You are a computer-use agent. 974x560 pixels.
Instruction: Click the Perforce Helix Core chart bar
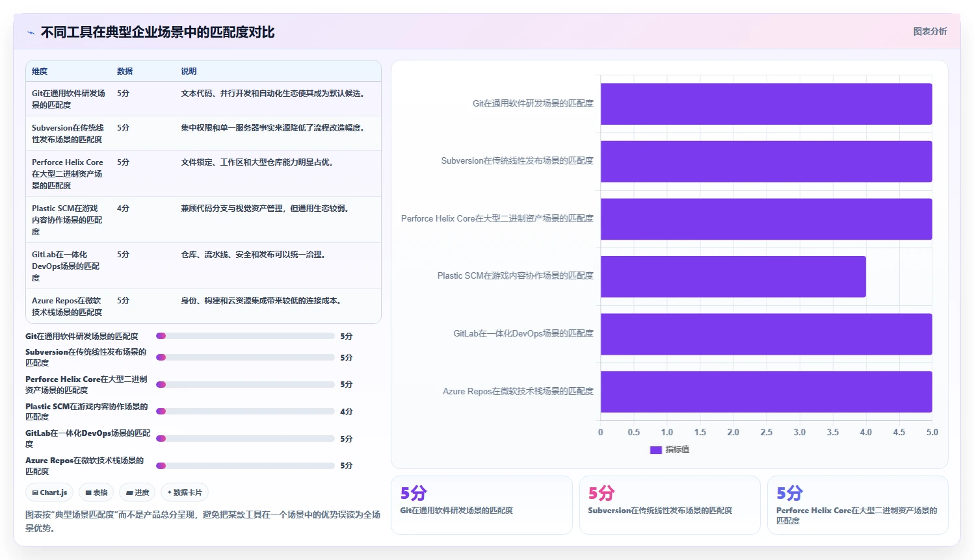tap(766, 219)
